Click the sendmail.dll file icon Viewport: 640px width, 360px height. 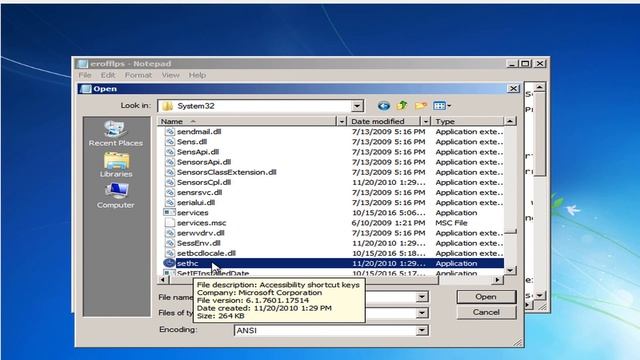pyautogui.click(x=169, y=131)
